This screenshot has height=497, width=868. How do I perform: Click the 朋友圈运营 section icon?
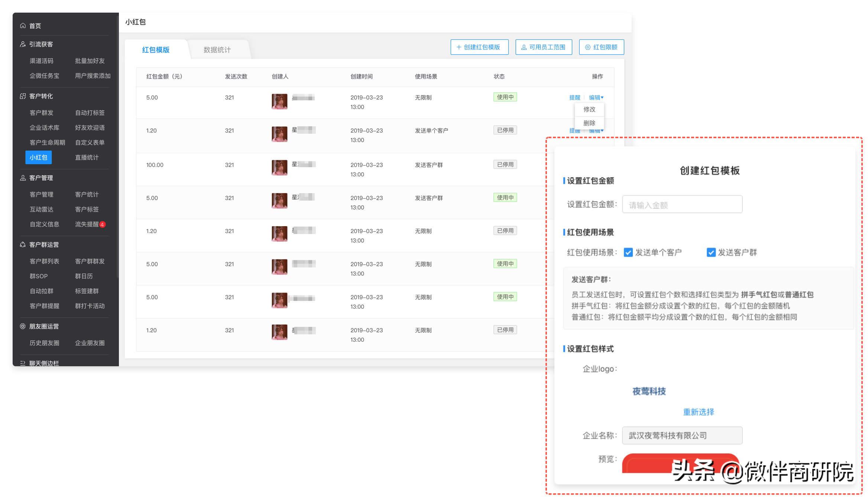tap(22, 327)
